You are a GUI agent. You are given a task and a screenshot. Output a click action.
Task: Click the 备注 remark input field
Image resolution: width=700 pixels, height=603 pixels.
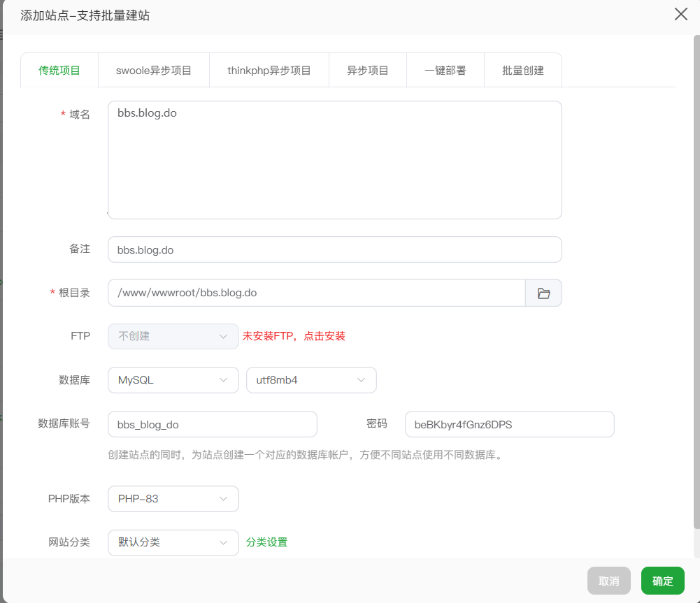[335, 249]
